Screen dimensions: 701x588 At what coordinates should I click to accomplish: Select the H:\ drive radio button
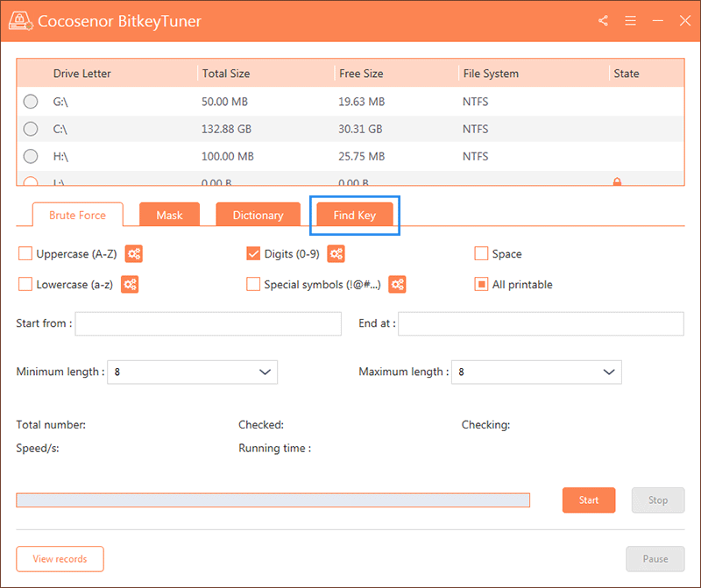click(x=31, y=156)
